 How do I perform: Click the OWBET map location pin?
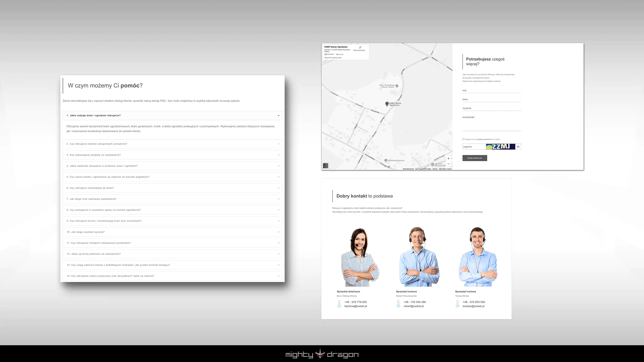click(387, 104)
